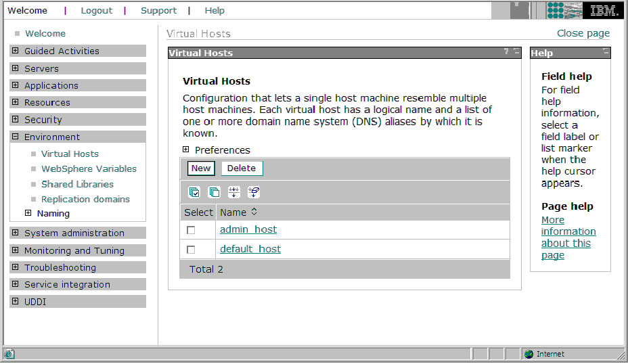Click the Field help heading
Viewport: 628px width, 364px height.
coord(566,76)
